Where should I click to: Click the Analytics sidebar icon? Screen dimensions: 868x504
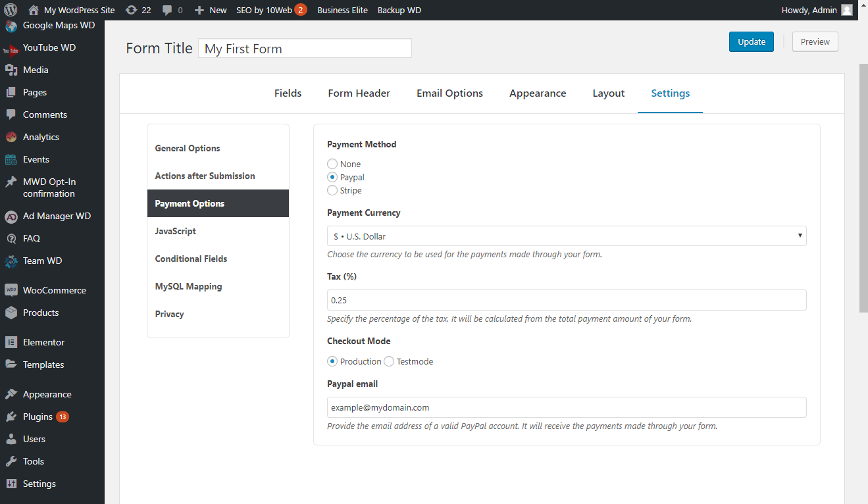point(11,137)
